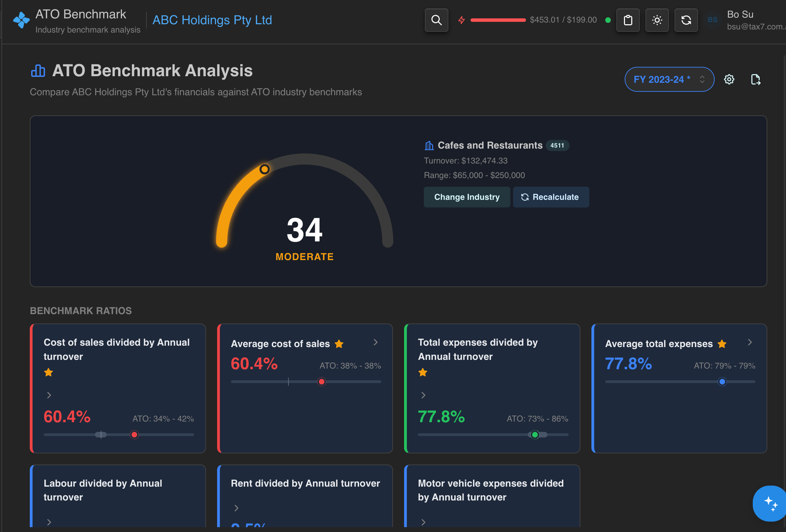Screen dimensions: 786x532
Task: Open the search tool in the header
Action: (436, 20)
